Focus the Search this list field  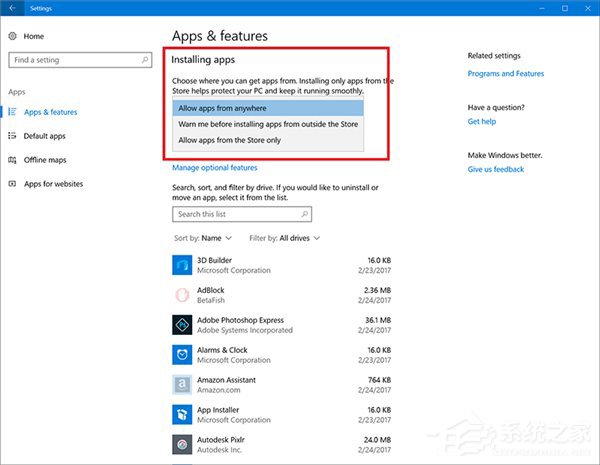click(242, 214)
